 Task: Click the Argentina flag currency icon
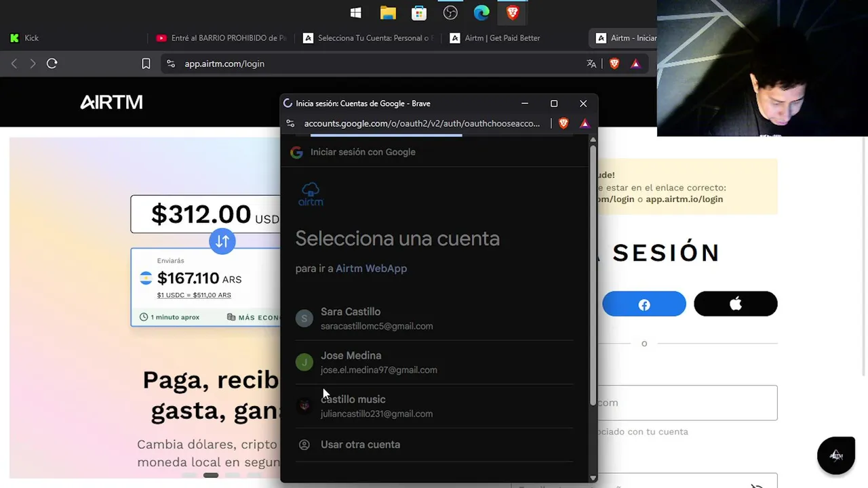[146, 279]
